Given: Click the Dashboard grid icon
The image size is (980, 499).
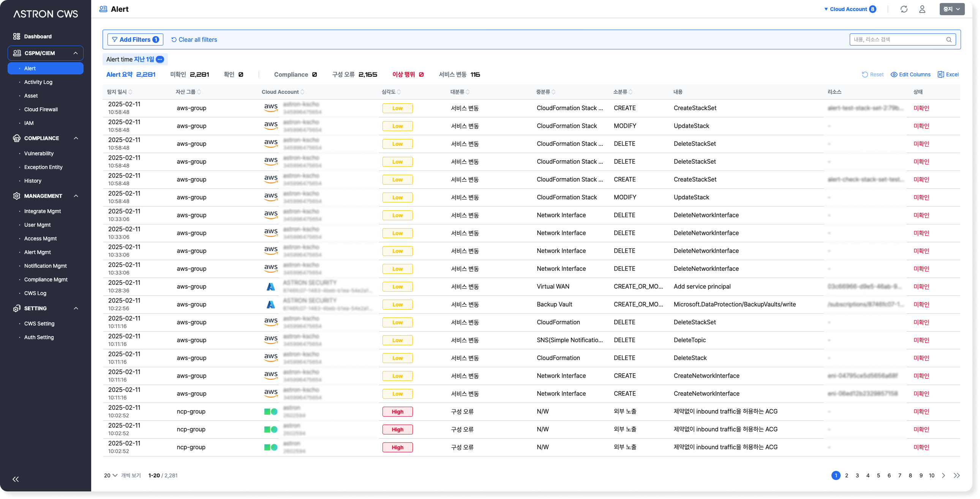Looking at the screenshot, I should coord(16,36).
